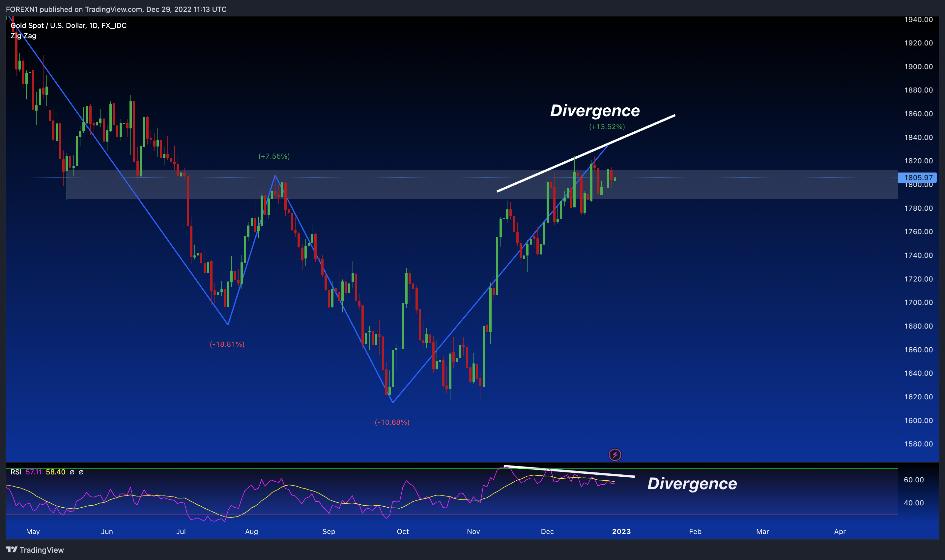The image size is (945, 560).
Task: Click the TradingView logo at bottom left
Action: coord(35,550)
